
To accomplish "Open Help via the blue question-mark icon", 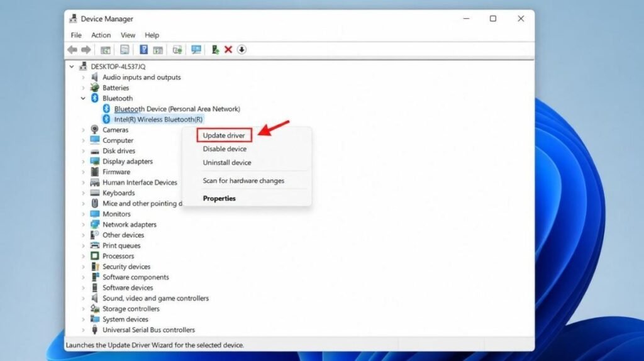I will pyautogui.click(x=143, y=50).
